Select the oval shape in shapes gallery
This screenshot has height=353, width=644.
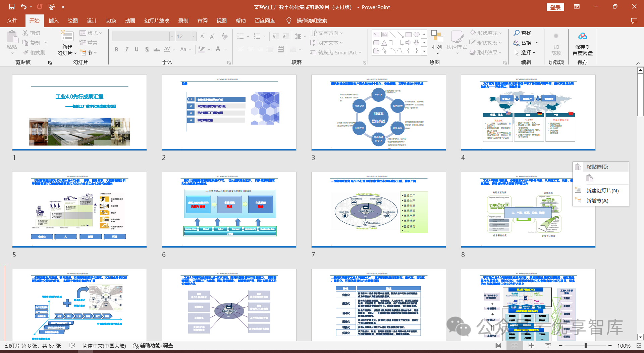pyautogui.click(x=416, y=35)
